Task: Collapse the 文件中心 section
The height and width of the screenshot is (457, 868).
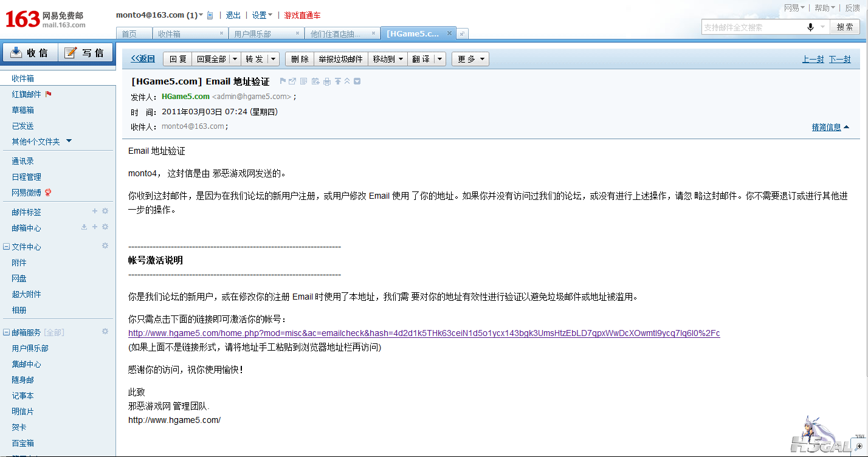Action: (6, 247)
